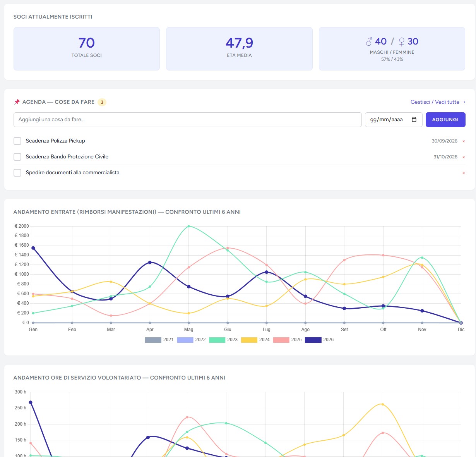Click the date 31/10/2026
Image resolution: width=476 pixels, height=457 pixels.
(445, 157)
